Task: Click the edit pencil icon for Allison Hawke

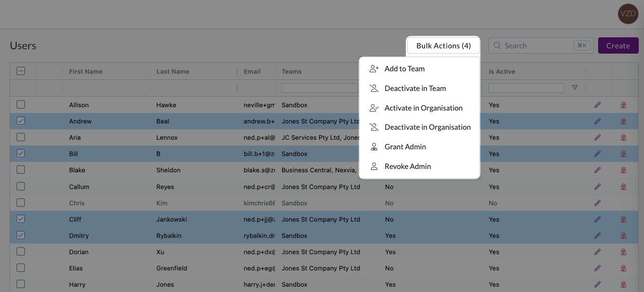Action: pos(597,105)
